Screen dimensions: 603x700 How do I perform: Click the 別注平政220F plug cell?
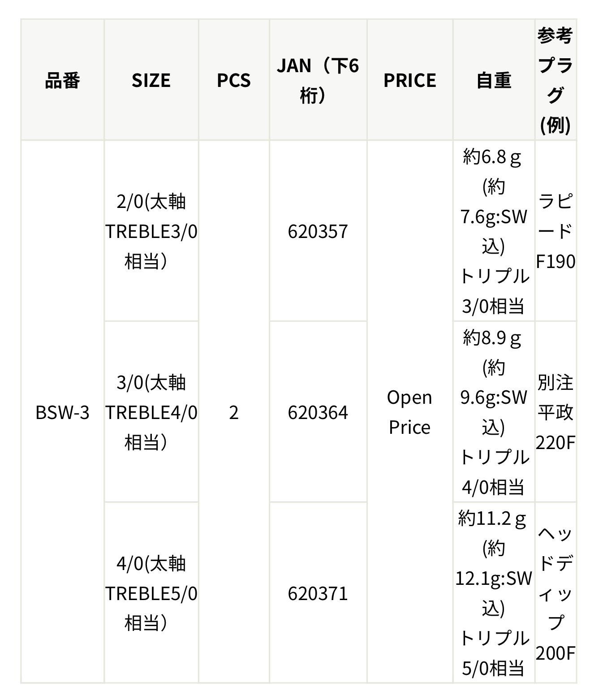click(555, 412)
